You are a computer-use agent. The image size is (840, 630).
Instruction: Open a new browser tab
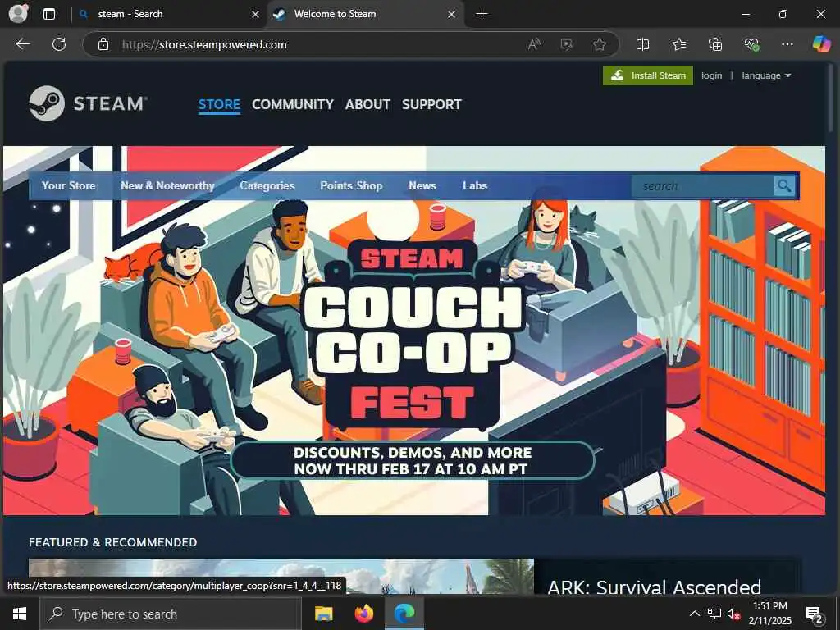tap(482, 14)
